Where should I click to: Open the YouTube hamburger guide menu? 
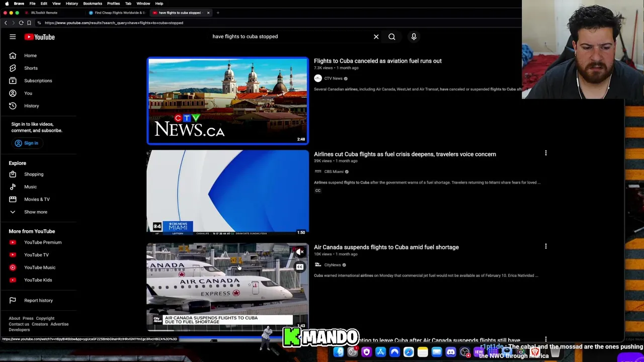pyautogui.click(x=13, y=37)
